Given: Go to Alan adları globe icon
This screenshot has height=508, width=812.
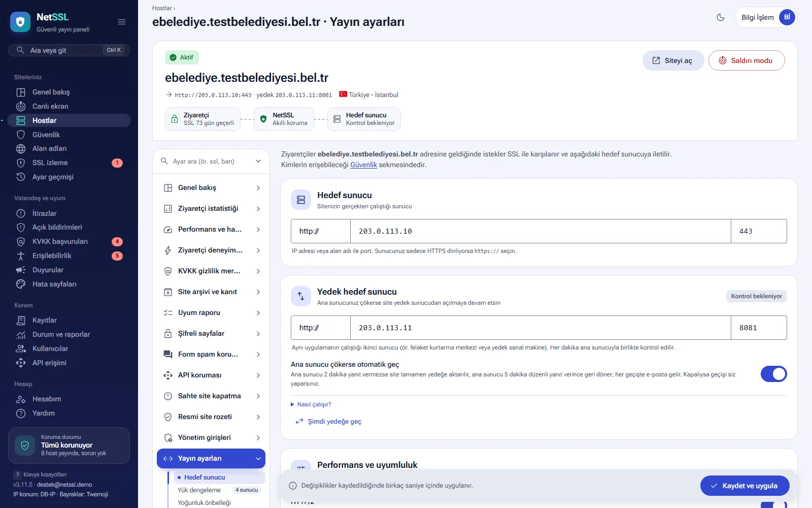Looking at the screenshot, I should [21, 148].
